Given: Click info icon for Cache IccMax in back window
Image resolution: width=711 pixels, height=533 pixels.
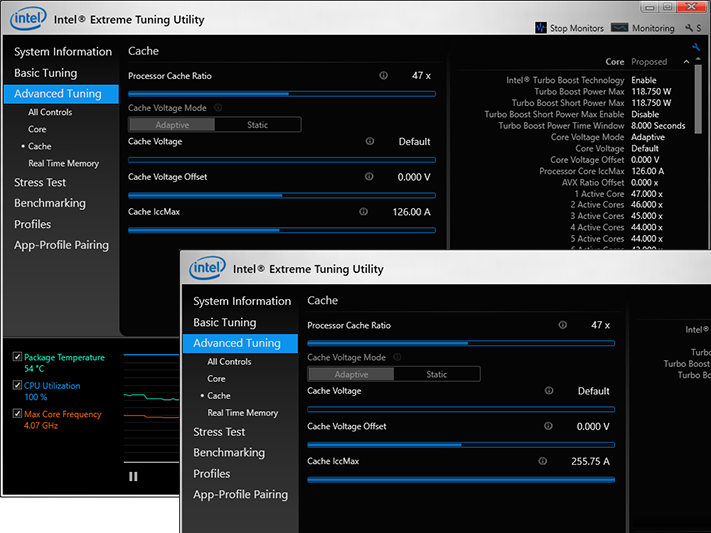Looking at the screenshot, I should (x=363, y=211).
